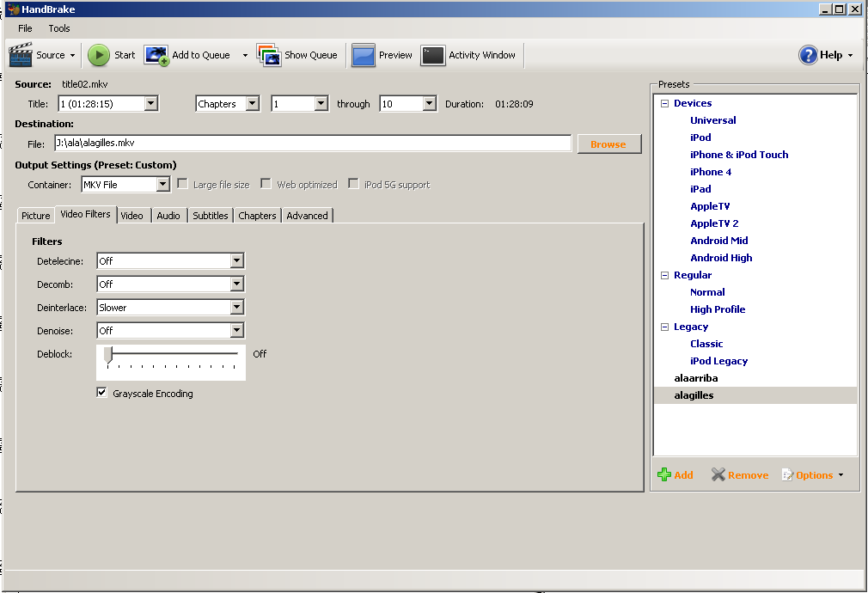Open the Add to Queue dropdown arrow
Image resolution: width=868 pixels, height=593 pixels.
pyautogui.click(x=245, y=55)
